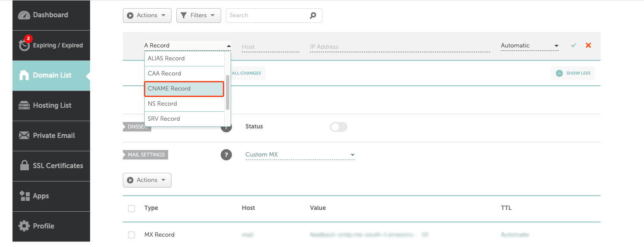Click the TTL column header
Viewport: 644px width, 247px height.
506,208
